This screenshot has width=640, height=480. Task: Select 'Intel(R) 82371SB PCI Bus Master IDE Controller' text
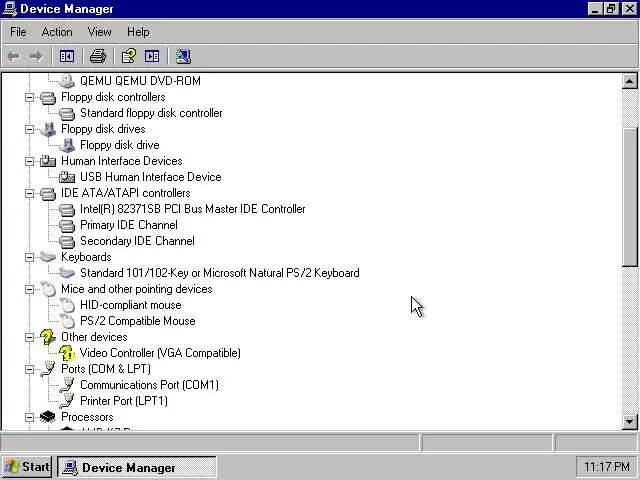192,209
